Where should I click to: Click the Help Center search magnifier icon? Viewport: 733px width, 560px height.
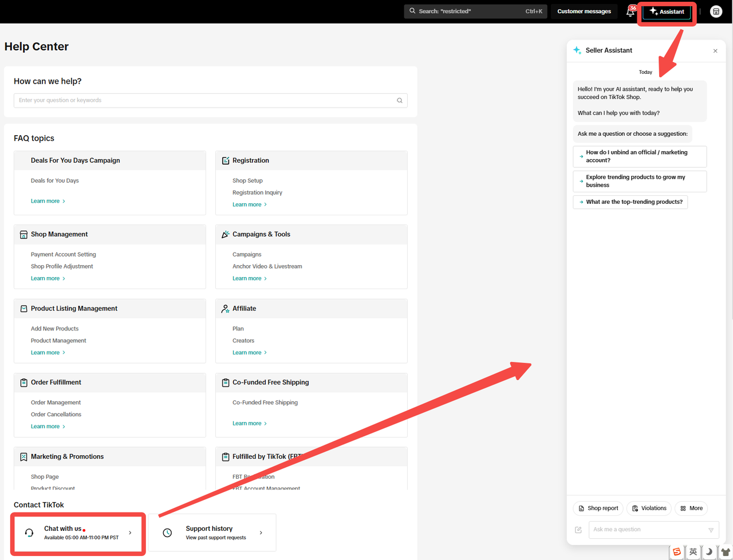(400, 101)
